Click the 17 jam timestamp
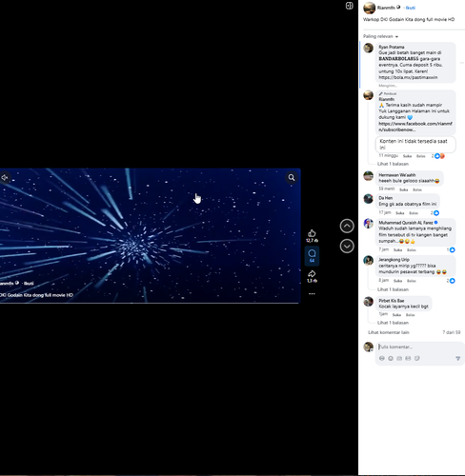Screen dimensions: 465x476 385,212
